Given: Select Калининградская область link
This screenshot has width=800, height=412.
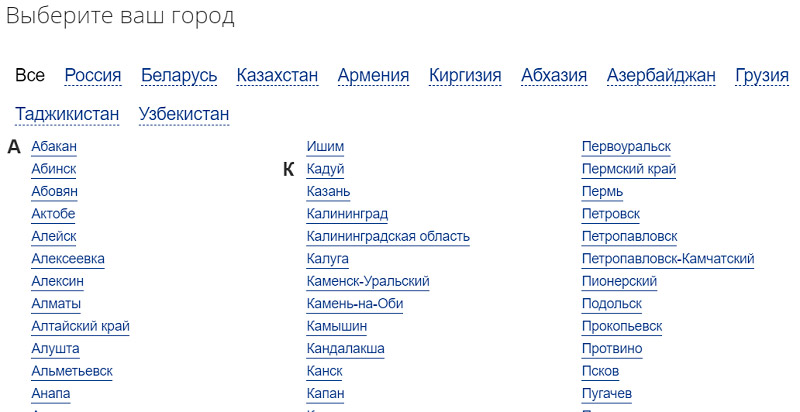Looking at the screenshot, I should pos(388,236).
